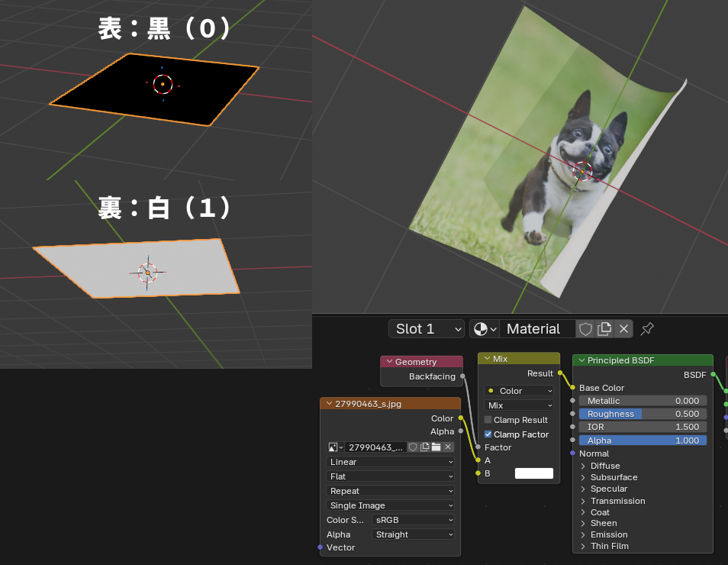Unlink the material with X icon

point(623,329)
